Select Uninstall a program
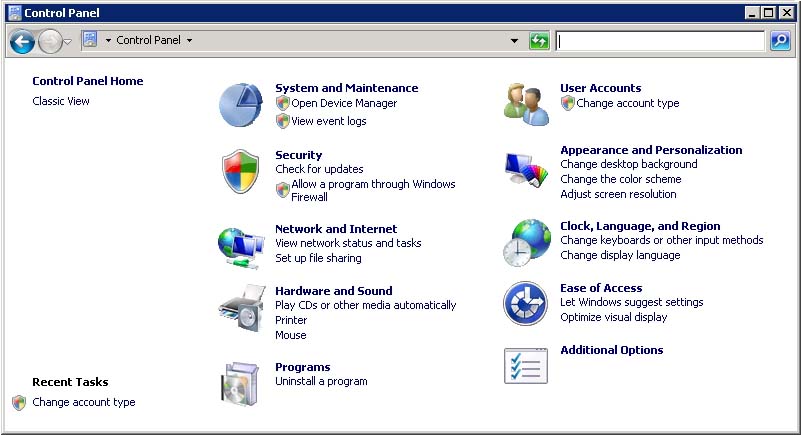 pos(321,381)
